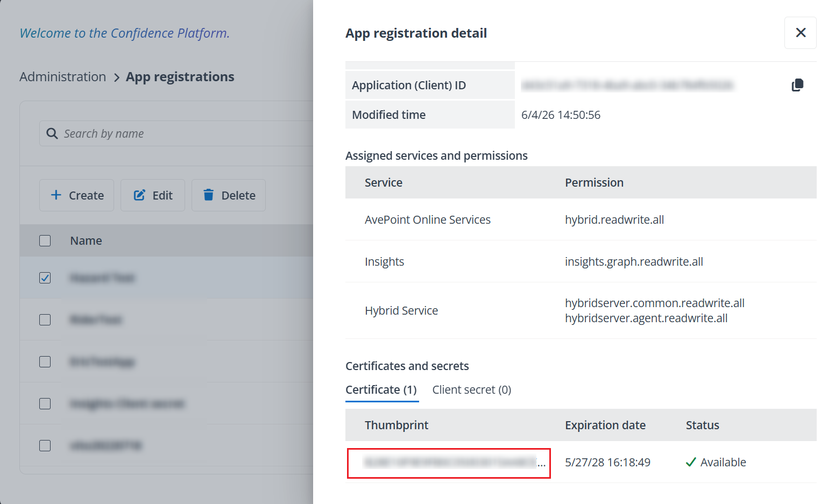Switch to the Certificate (1) tab
Screen dimensions: 835x504
coord(381,390)
